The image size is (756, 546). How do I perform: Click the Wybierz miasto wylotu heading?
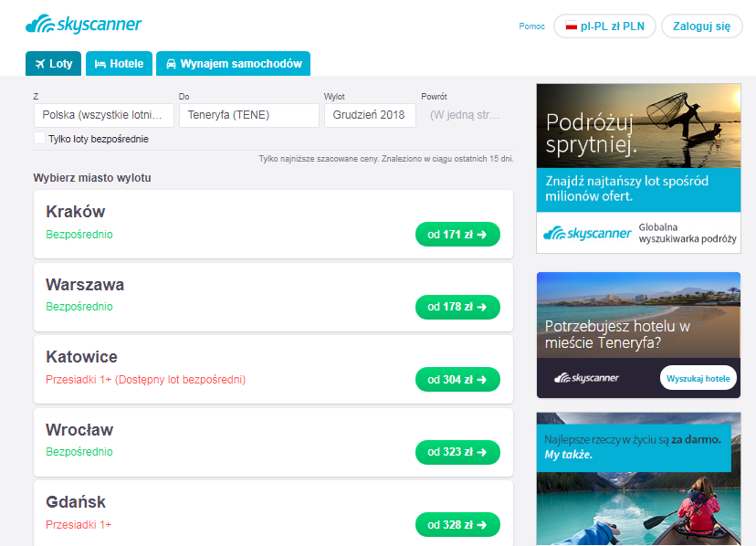click(92, 178)
